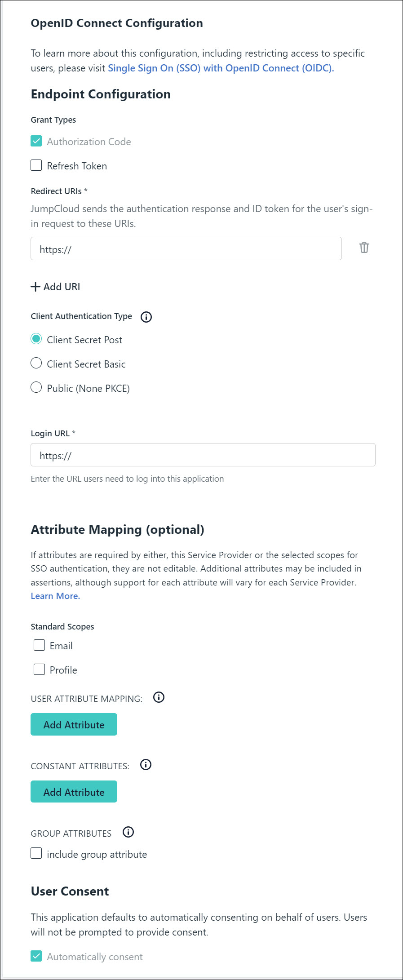Screen dimensions: 403x980
Task: Open Single Sign On with OpenID Connect link
Action: (221, 68)
